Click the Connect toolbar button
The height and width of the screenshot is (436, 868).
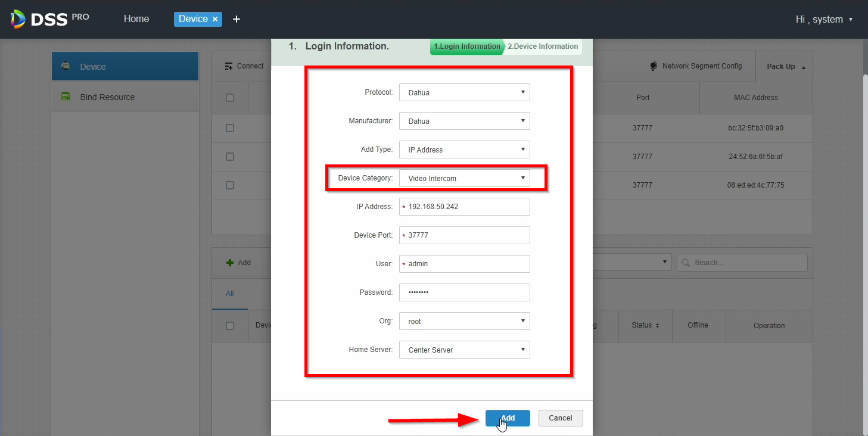coord(244,66)
